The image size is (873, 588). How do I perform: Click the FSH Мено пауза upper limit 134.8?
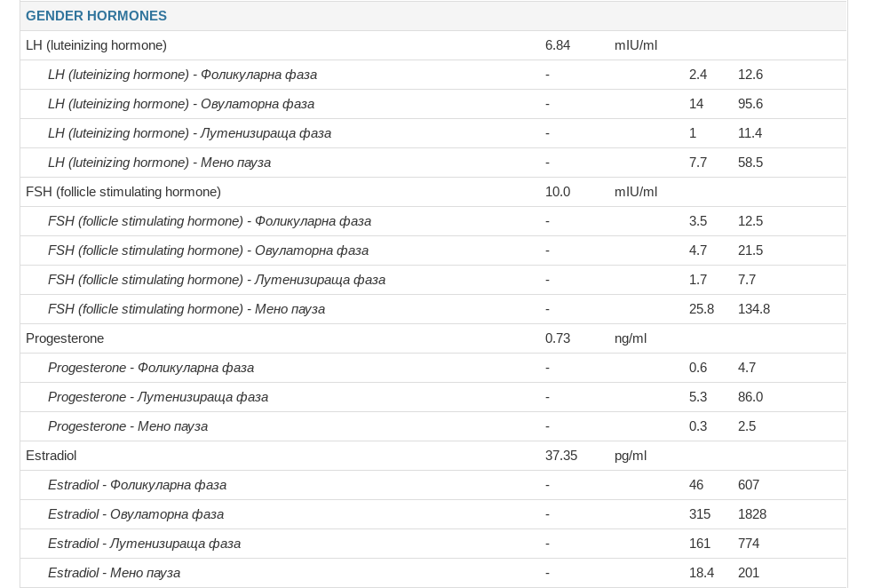754,309
